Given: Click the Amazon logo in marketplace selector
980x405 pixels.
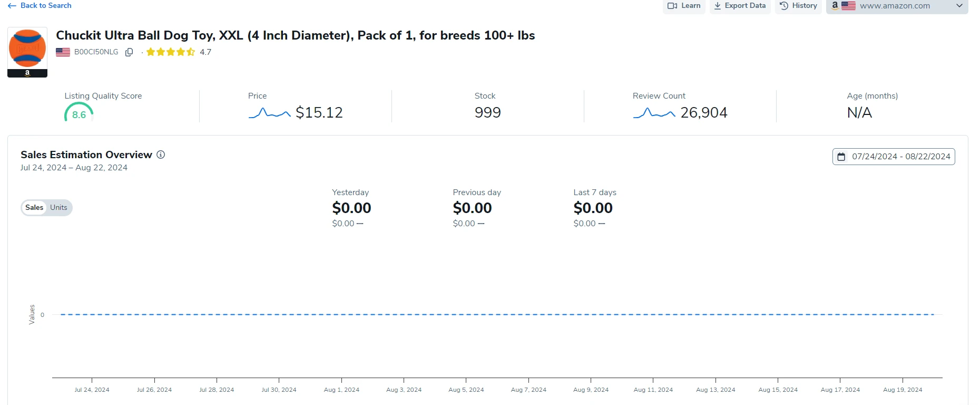Looking at the screenshot, I should click(835, 5).
